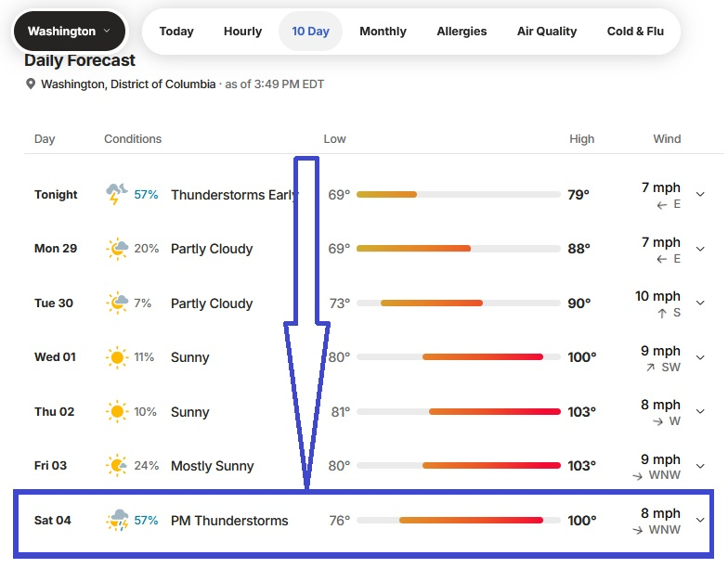Expand the Mon 29 forecast row
Screen dimensions: 728x568
coord(700,249)
